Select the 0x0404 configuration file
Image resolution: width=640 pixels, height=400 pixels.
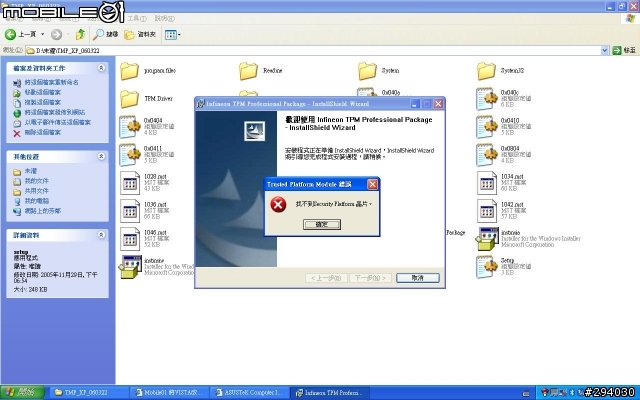point(147,127)
